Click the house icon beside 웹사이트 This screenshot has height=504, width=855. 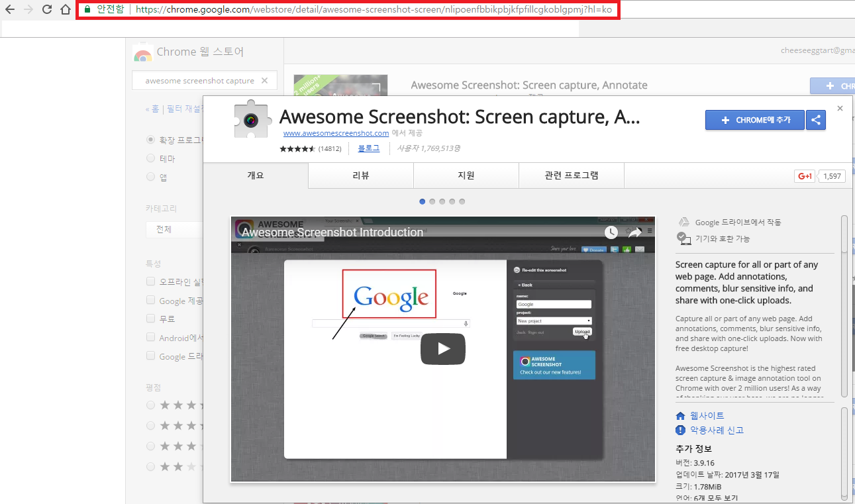680,416
